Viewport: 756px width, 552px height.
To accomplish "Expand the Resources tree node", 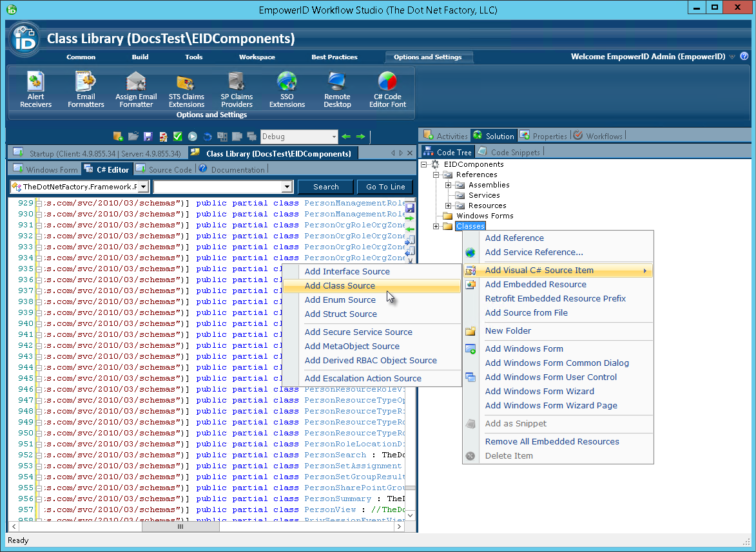I will pyautogui.click(x=449, y=205).
